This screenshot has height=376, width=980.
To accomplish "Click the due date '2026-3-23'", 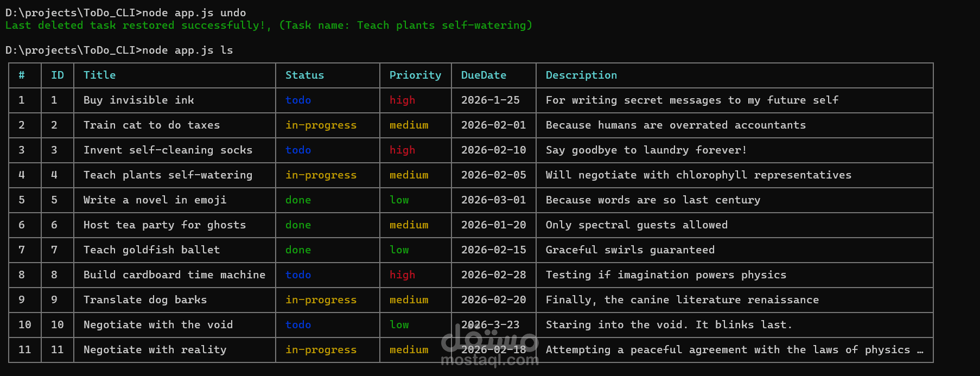I will (x=490, y=325).
